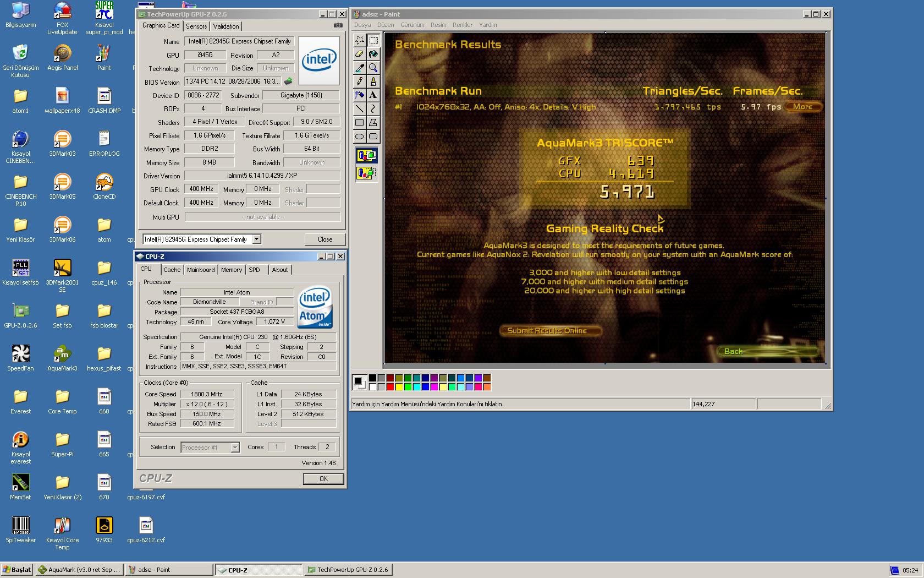Select the Polygon shape tool

click(x=373, y=123)
